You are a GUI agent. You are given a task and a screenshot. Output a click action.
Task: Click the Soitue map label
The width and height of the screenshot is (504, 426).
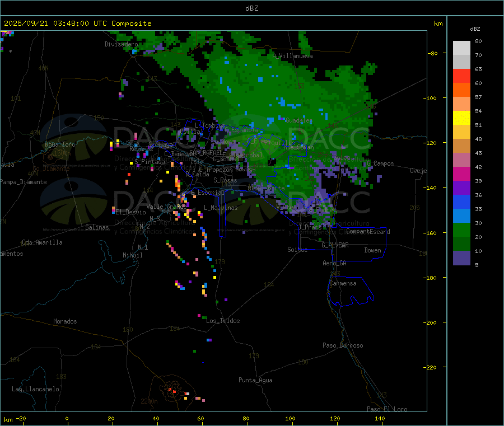297,250
